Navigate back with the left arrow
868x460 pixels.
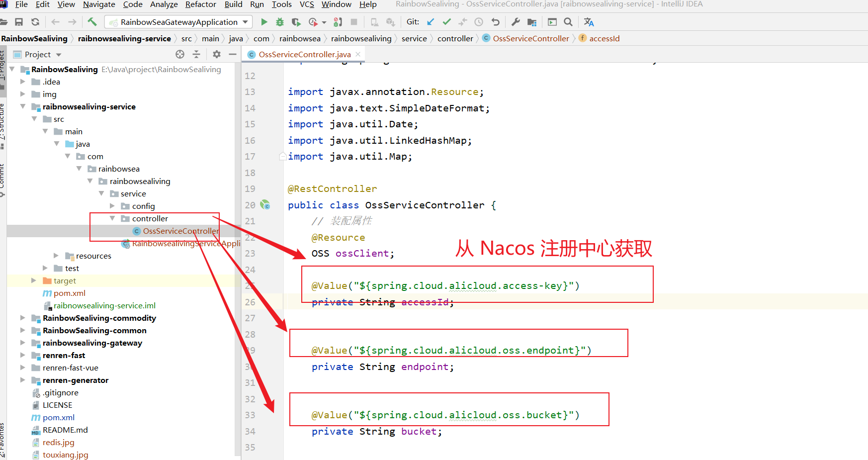56,22
